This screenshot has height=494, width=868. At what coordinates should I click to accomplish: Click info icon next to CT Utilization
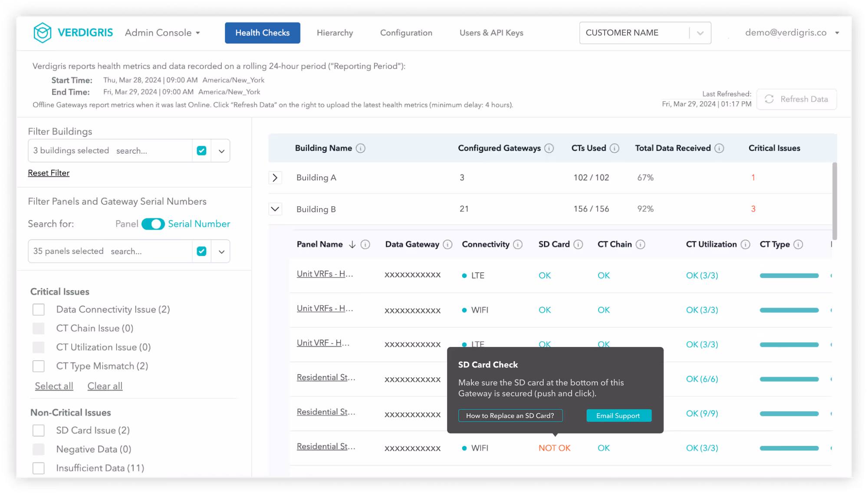(745, 244)
